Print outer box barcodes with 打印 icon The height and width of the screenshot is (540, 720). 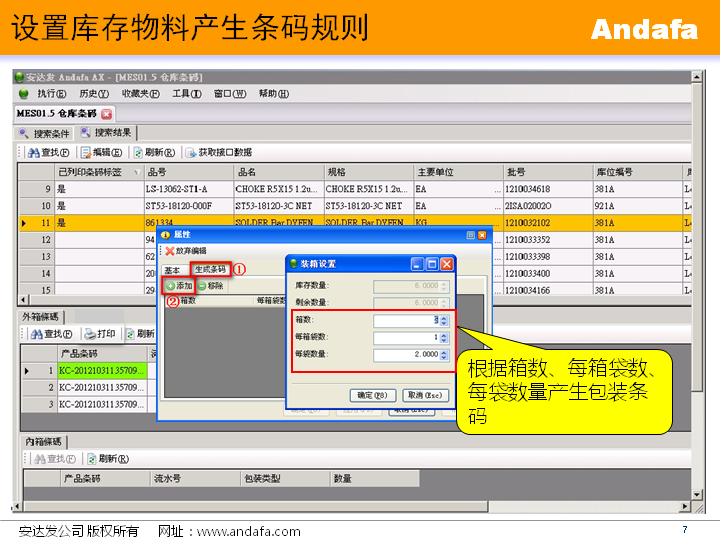(x=90, y=334)
